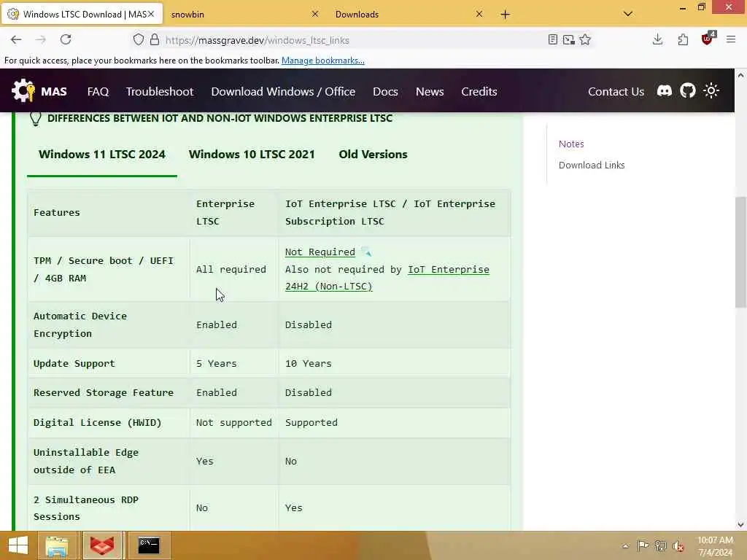Click the scrollbar up arrow

740,75
